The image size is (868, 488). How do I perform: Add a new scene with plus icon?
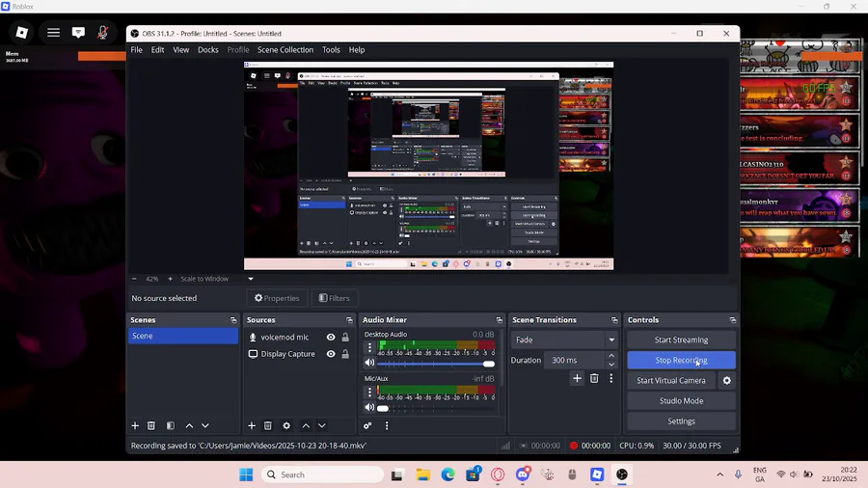135,425
